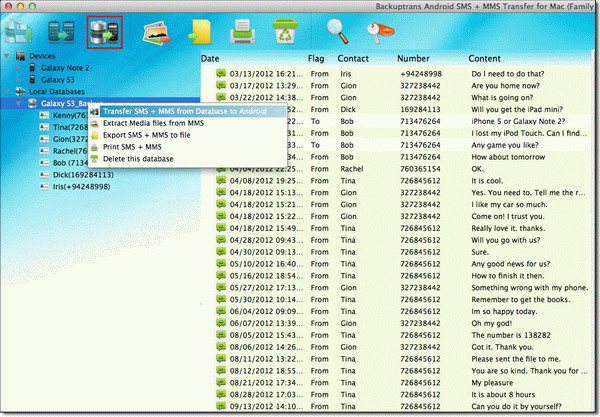
Task: Click the contact card icon beside Dick(169284113)
Action: [44, 175]
